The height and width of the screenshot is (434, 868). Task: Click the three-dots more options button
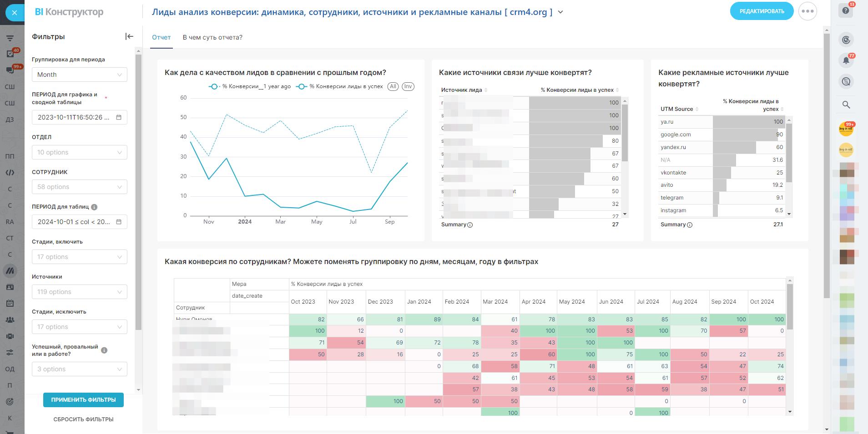click(807, 11)
